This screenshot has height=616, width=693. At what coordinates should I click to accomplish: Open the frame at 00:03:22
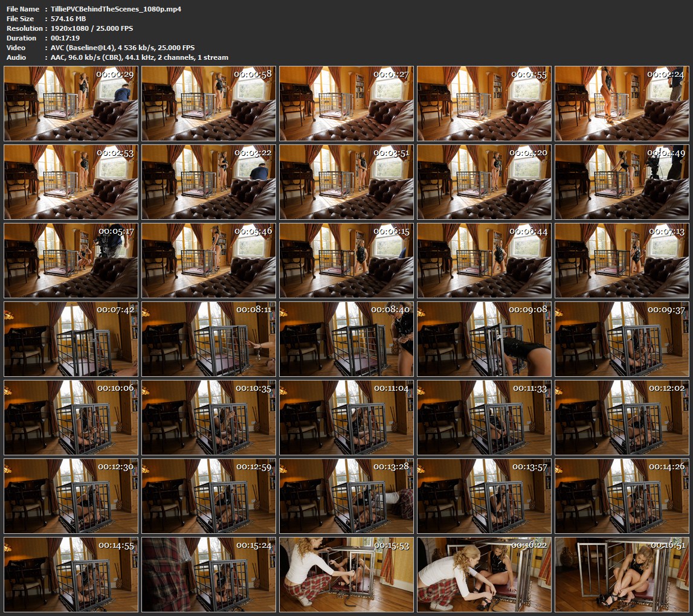[208, 182]
